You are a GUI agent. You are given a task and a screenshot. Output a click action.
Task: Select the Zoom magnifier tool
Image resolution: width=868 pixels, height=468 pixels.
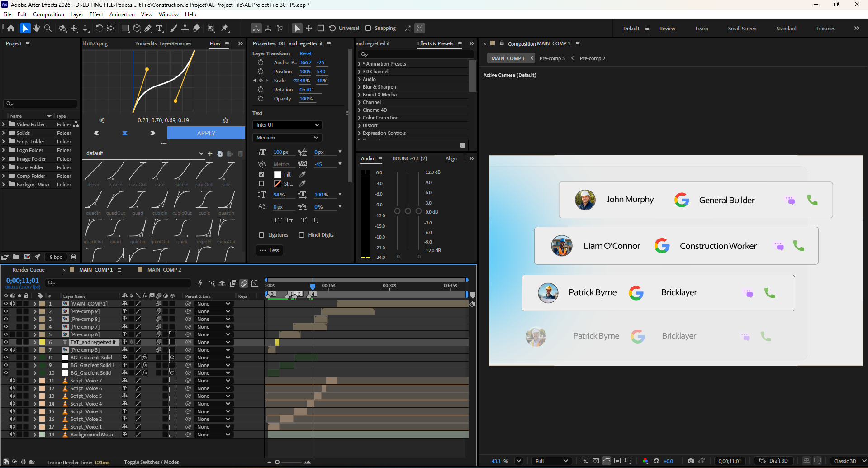click(x=48, y=28)
